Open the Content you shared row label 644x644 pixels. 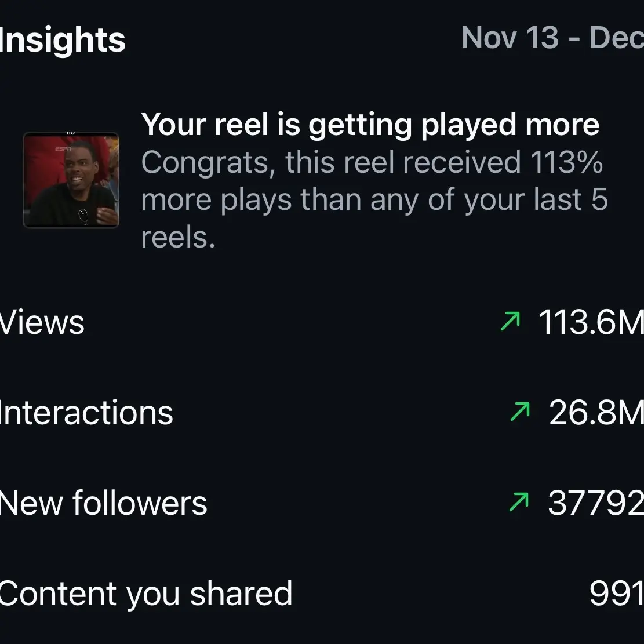[145, 594]
